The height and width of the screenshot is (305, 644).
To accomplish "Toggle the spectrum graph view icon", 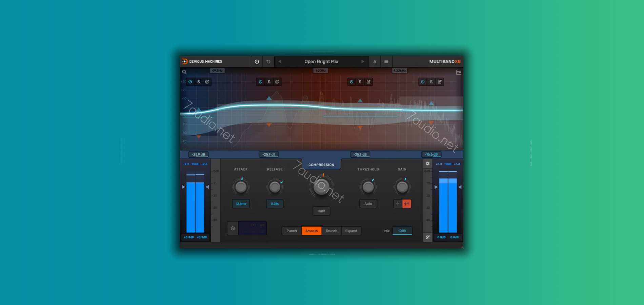I will coord(458,72).
